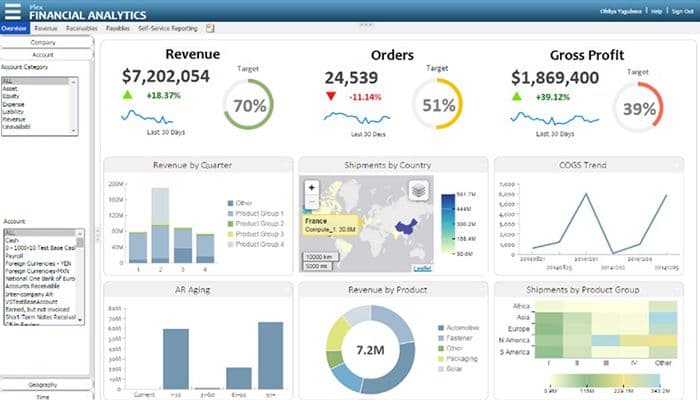Open the Self-Service Reporting tab
This screenshot has width=700, height=400.
168,29
